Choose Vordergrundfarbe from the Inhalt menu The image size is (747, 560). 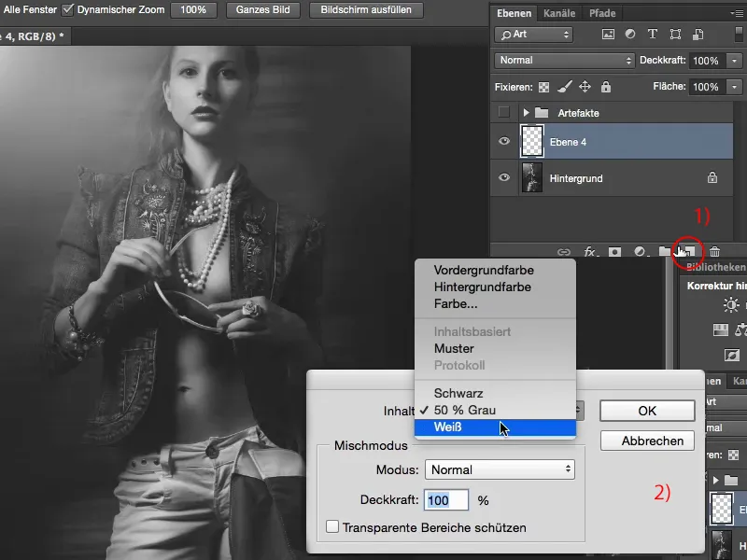(x=496, y=270)
